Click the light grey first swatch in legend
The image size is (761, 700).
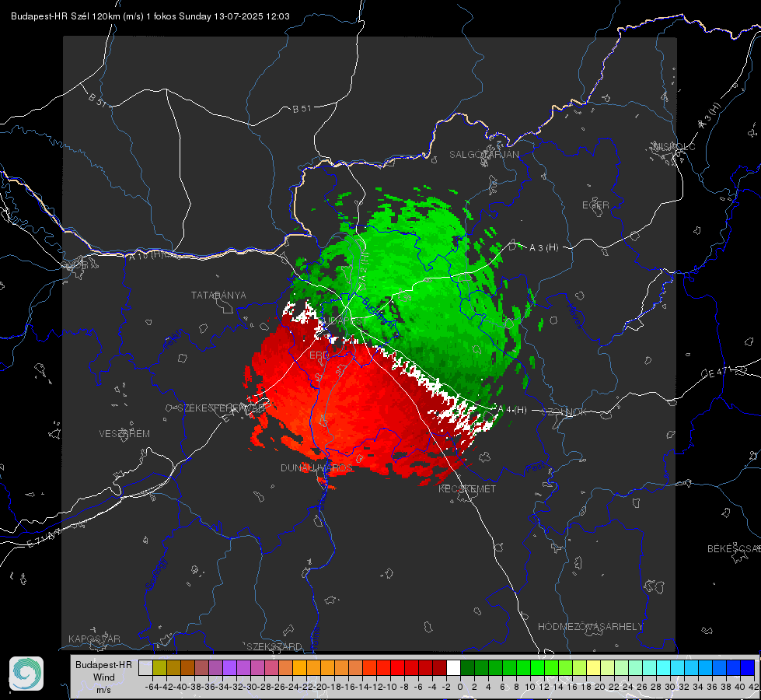click(145, 668)
